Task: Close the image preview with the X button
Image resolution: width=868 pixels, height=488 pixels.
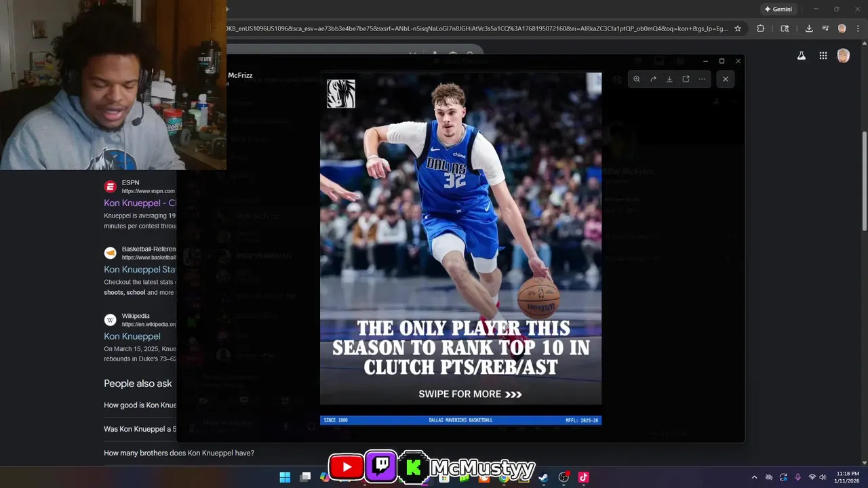Action: (x=726, y=79)
